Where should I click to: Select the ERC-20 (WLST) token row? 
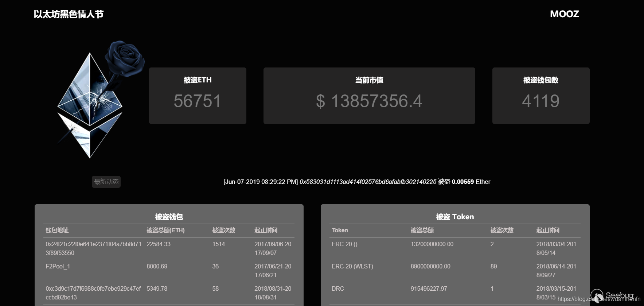455,271
